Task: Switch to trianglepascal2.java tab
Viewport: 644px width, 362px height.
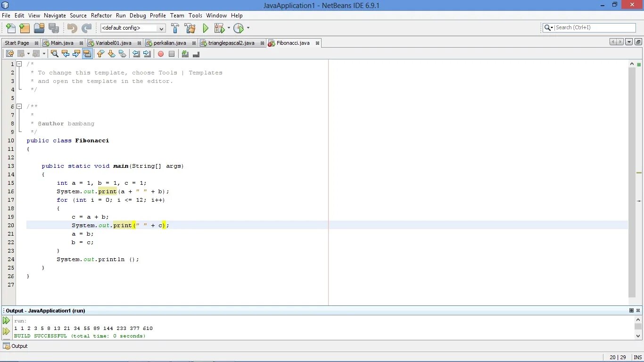Action: [231, 43]
